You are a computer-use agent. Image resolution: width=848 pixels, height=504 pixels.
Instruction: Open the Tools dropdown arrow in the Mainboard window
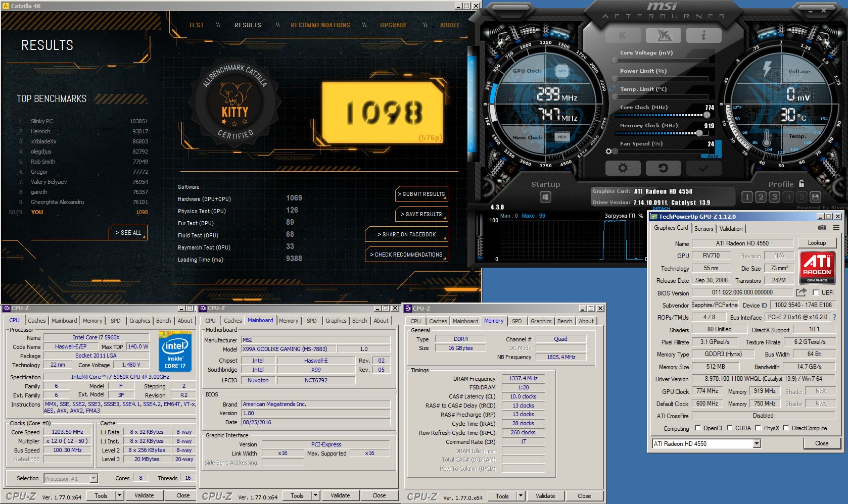click(x=316, y=495)
